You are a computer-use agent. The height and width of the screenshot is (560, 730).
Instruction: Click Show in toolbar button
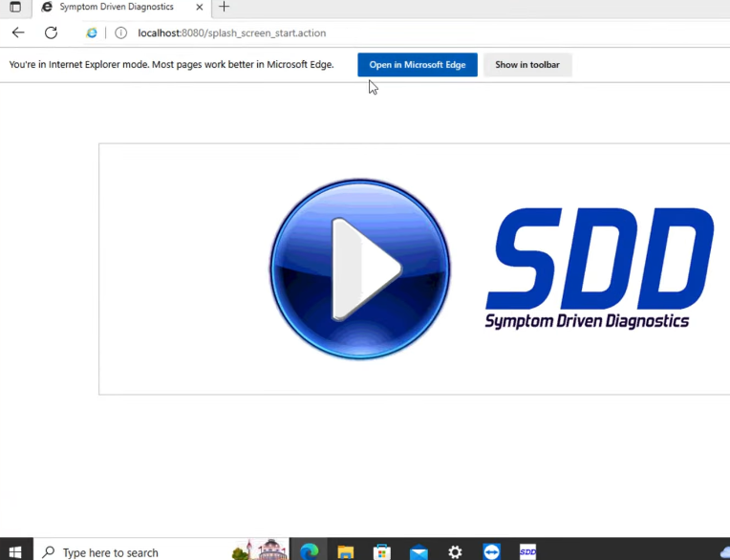coord(527,65)
